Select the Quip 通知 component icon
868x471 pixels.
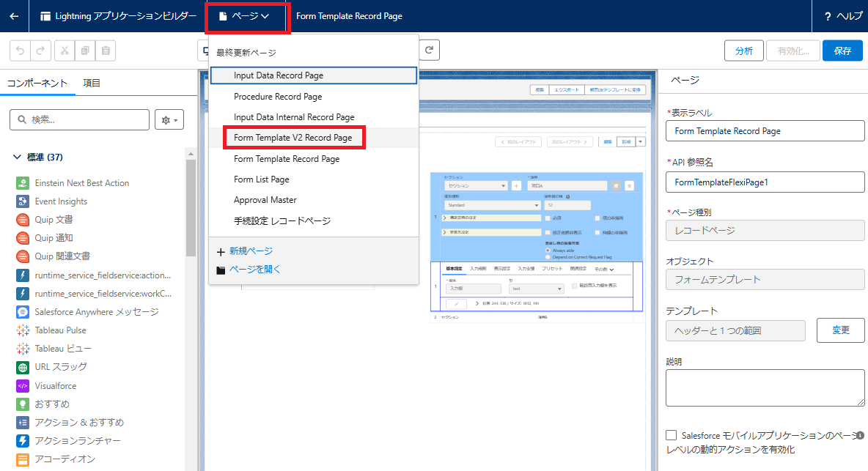pyautogui.click(x=23, y=238)
